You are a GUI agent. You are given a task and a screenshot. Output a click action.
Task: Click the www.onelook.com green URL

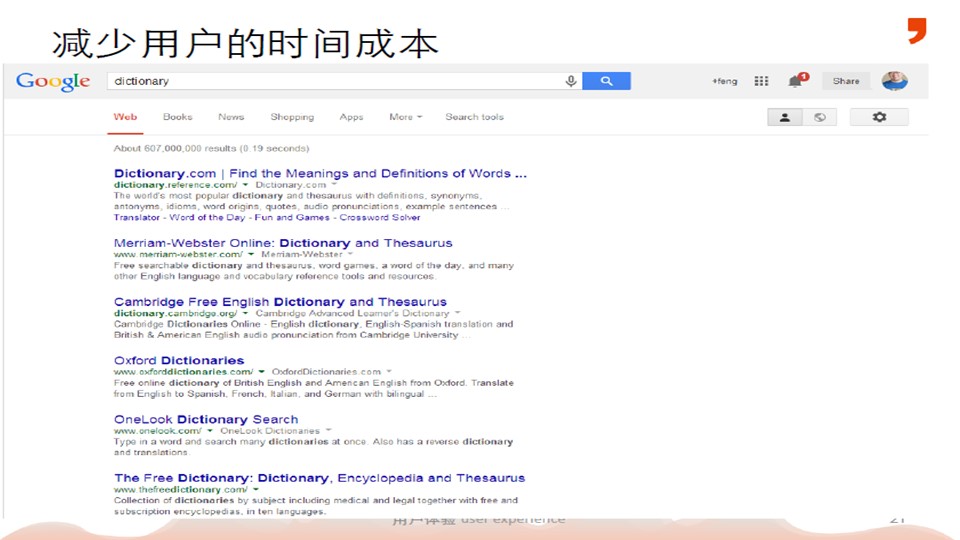tap(158, 430)
